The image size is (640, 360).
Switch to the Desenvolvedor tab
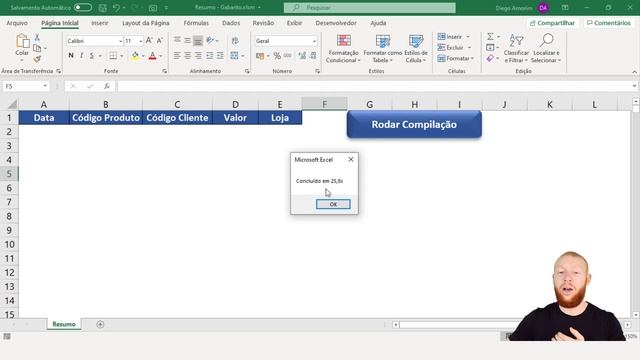pos(336,23)
